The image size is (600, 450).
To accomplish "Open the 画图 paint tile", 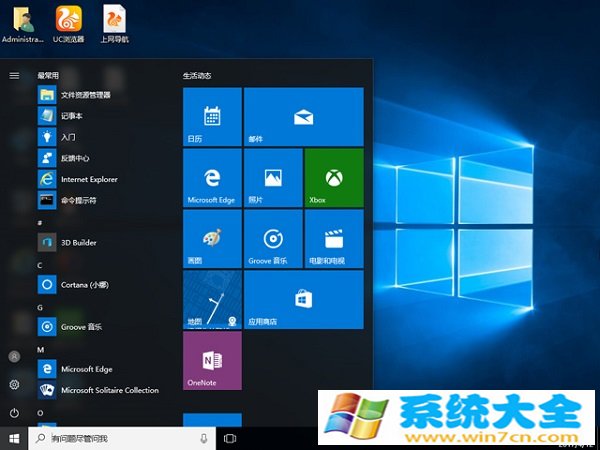I will click(212, 239).
